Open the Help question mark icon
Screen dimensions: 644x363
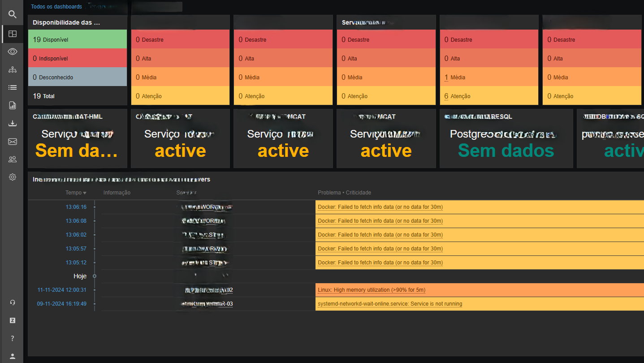tap(13, 338)
